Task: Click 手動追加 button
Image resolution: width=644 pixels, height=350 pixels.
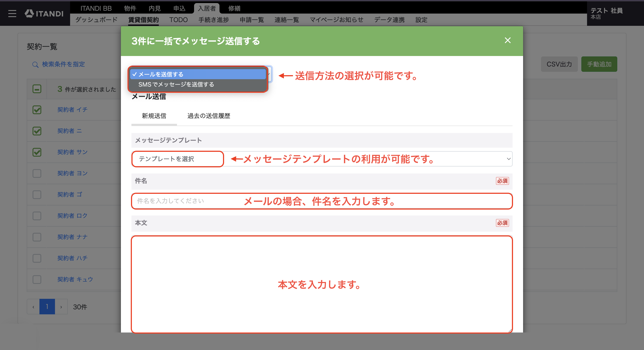Action: pos(599,64)
